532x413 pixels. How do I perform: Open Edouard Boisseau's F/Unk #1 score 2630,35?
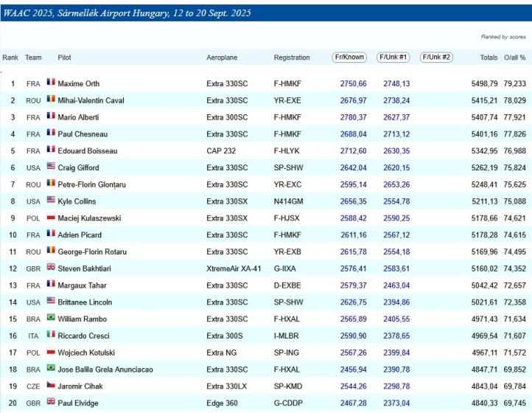pyautogui.click(x=396, y=151)
